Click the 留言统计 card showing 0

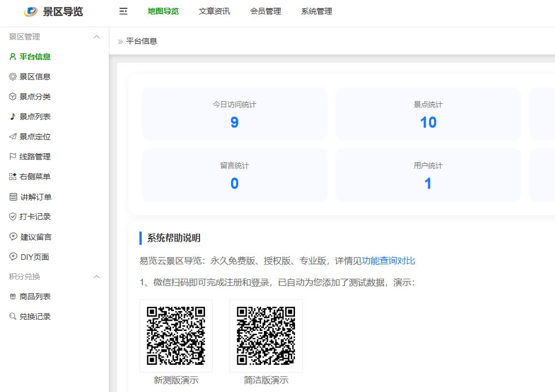point(234,175)
